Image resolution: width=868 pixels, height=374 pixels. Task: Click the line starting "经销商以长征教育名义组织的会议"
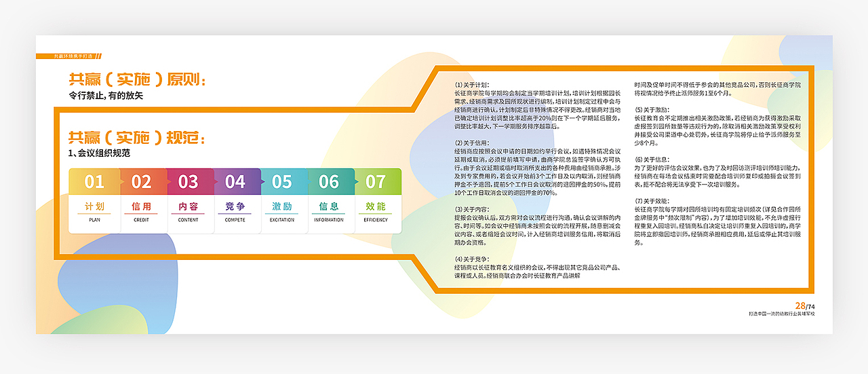click(x=538, y=267)
